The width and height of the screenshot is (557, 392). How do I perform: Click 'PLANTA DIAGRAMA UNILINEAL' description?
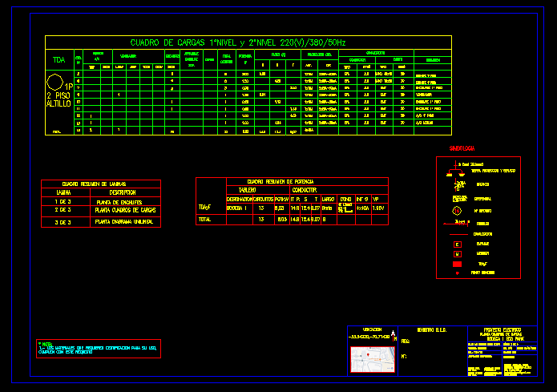(x=124, y=222)
